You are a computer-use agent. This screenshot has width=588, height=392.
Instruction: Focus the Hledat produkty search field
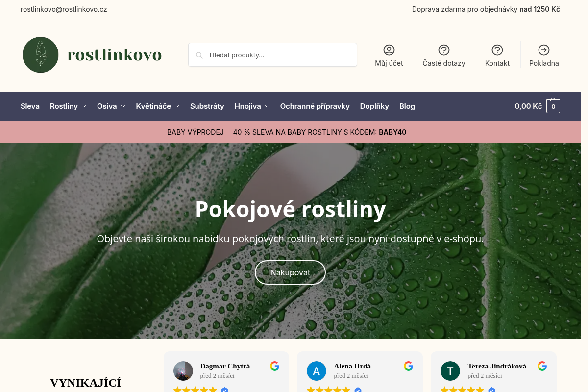pyautogui.click(x=272, y=55)
